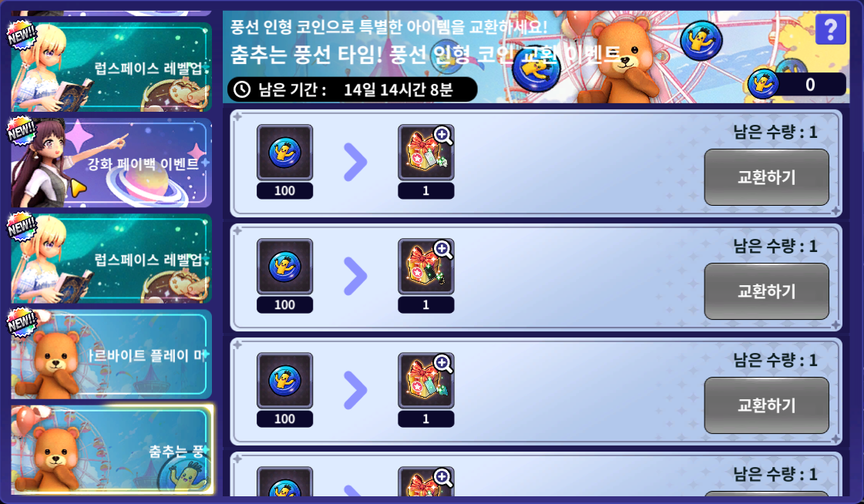Preview the fourth row's partially visible gift box
This screenshot has width=864, height=504.
point(426,482)
